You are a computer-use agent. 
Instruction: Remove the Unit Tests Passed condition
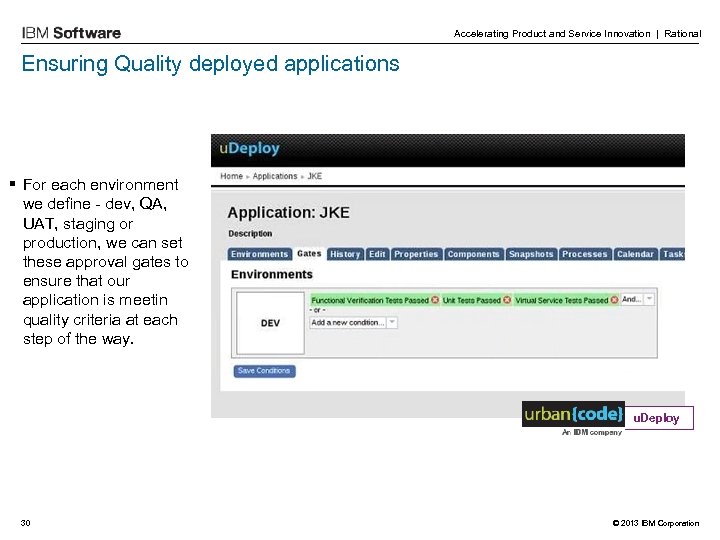[506, 300]
